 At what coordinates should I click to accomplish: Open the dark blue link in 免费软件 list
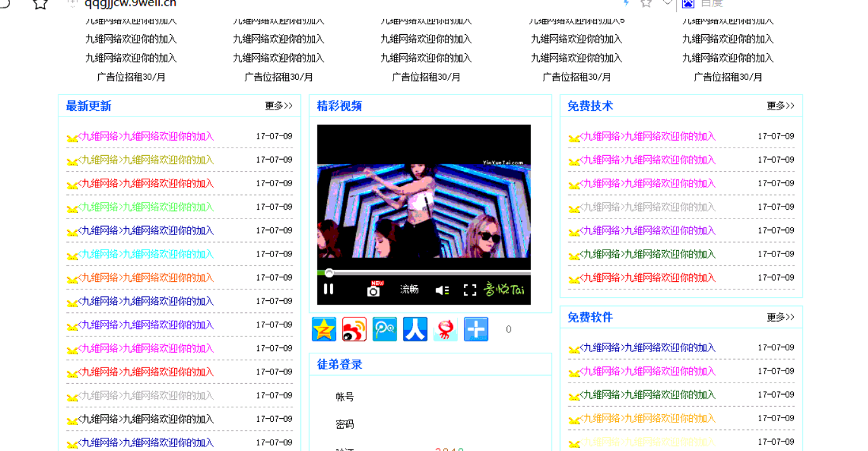click(x=648, y=348)
